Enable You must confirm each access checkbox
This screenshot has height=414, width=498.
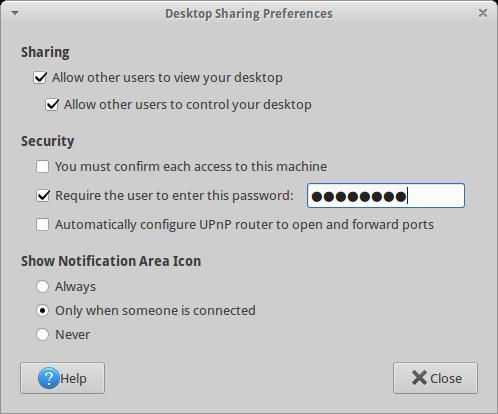[x=42, y=166]
